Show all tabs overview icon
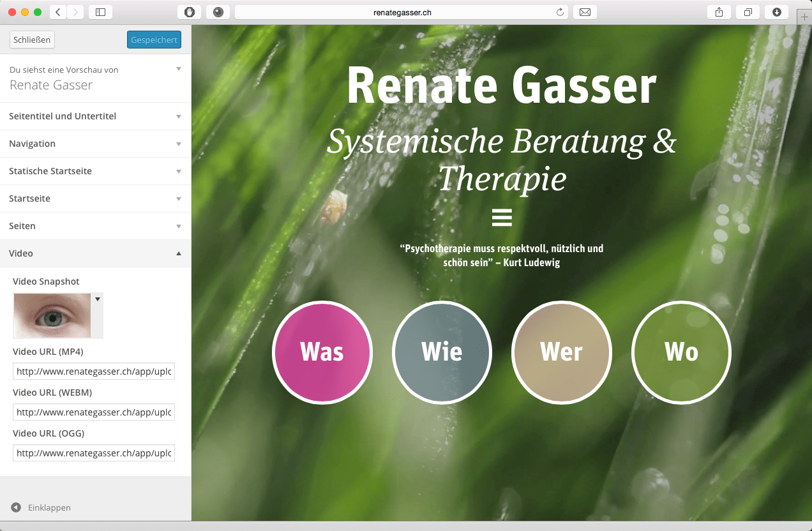The image size is (812, 531). (748, 12)
